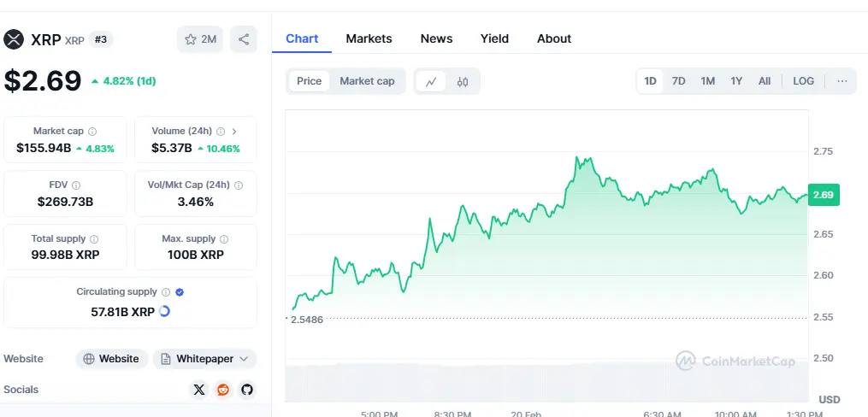Click the share icon next to XRP
The width and height of the screenshot is (868, 417).
click(244, 39)
